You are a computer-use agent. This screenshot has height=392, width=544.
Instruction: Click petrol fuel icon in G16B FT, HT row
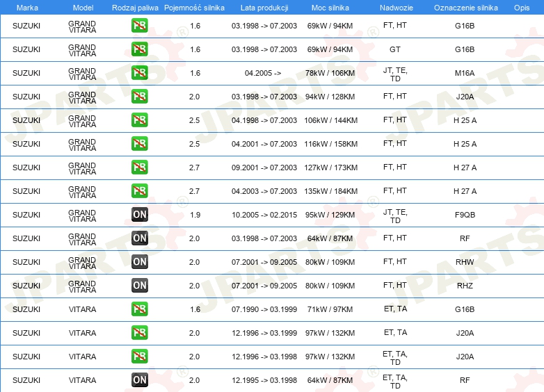click(139, 26)
